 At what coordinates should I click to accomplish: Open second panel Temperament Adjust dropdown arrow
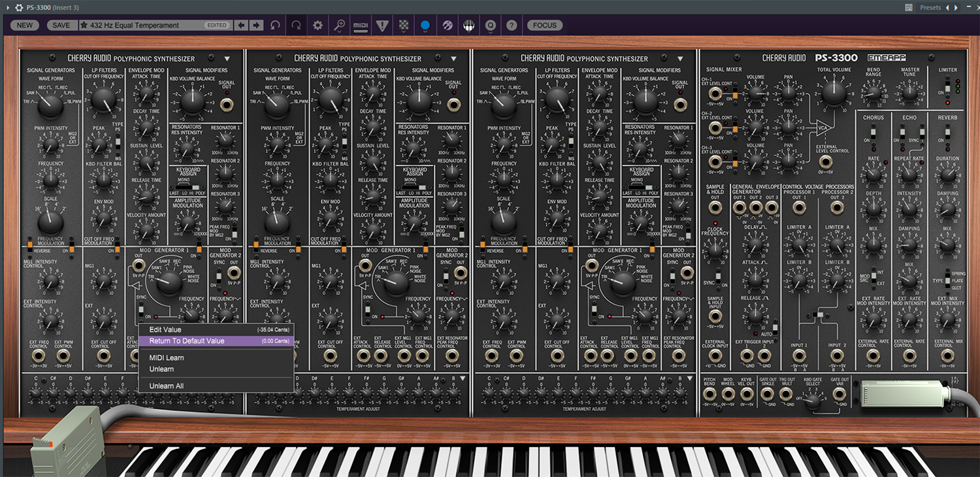[463, 378]
